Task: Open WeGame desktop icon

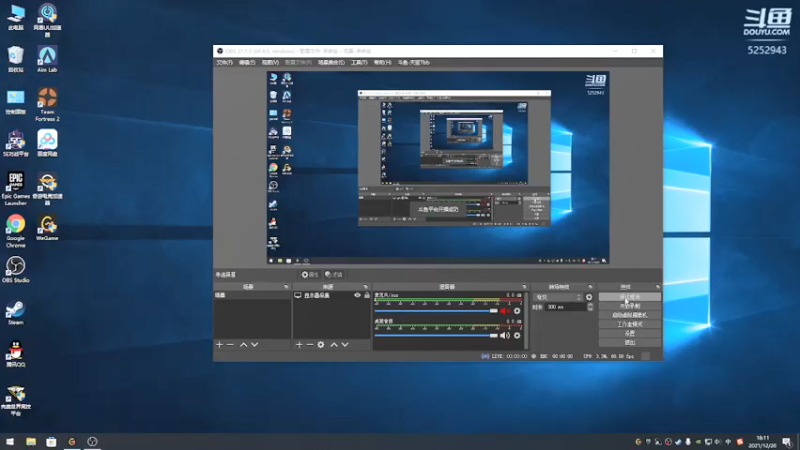Action: point(47,228)
